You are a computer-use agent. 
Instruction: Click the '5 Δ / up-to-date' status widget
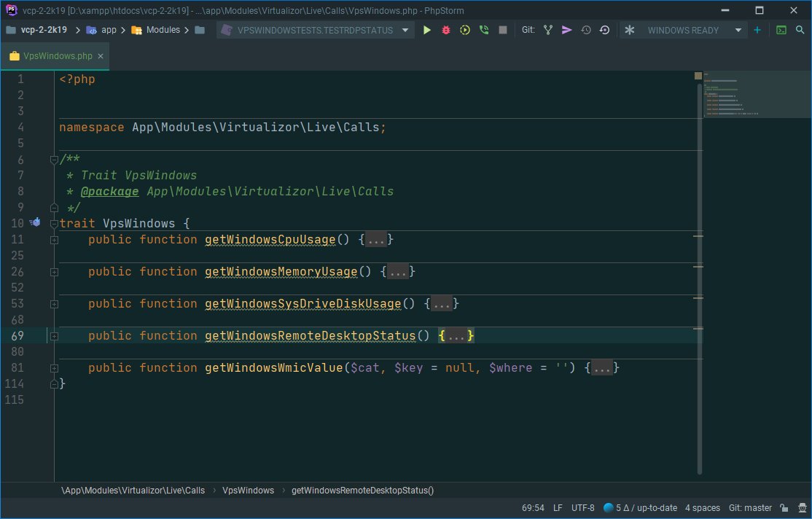tap(641, 508)
